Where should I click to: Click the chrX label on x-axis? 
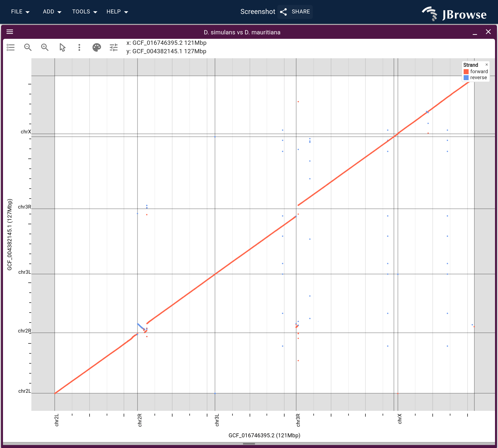pyautogui.click(x=400, y=419)
